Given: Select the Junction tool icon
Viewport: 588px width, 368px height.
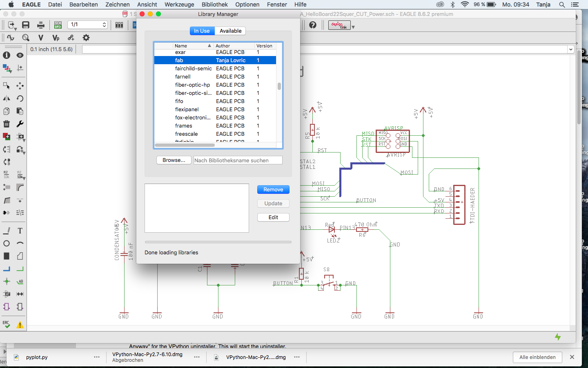Looking at the screenshot, I should tap(7, 281).
